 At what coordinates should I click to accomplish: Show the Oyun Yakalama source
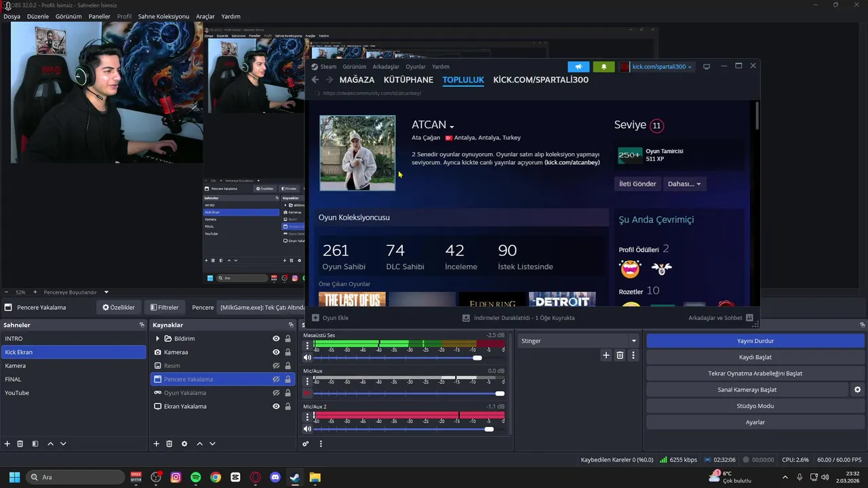(x=276, y=393)
